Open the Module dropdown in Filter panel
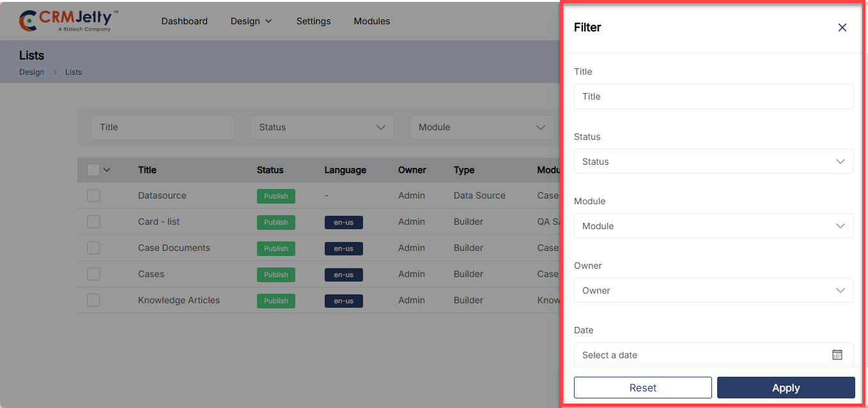This screenshot has height=408, width=868. pyautogui.click(x=713, y=226)
